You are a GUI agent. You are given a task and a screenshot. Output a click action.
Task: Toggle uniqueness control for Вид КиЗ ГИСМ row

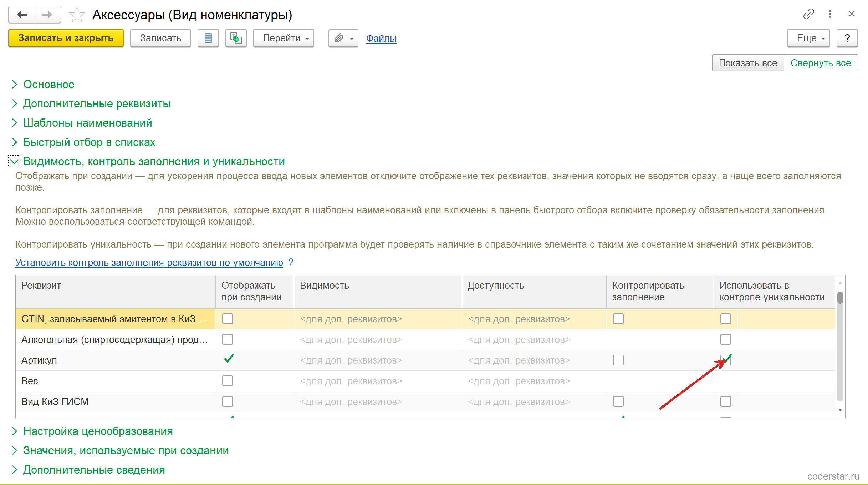click(726, 401)
